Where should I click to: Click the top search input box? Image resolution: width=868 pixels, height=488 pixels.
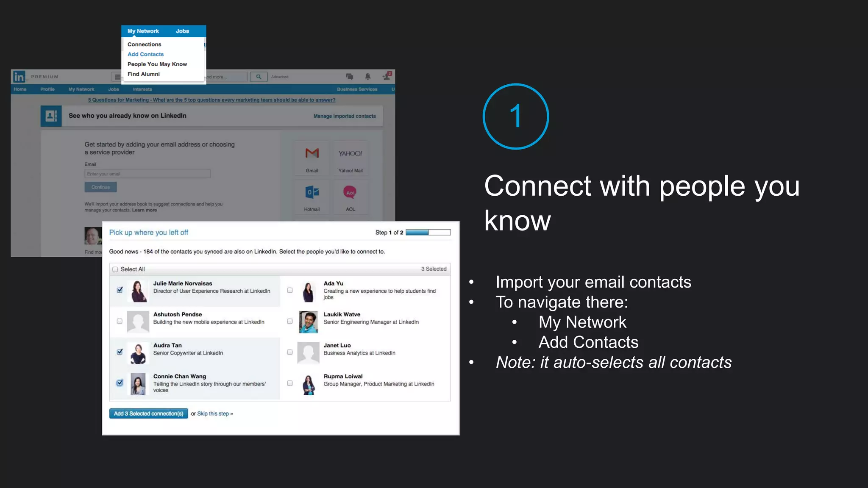click(x=227, y=77)
